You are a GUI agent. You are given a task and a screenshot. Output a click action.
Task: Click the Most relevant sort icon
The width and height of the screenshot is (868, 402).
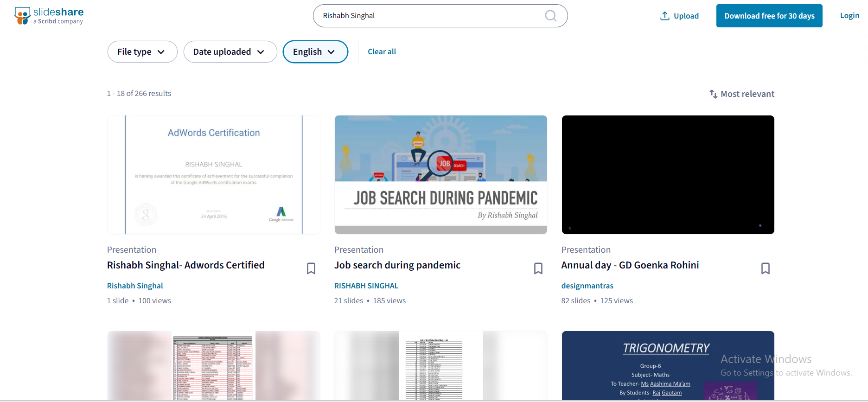[713, 94]
